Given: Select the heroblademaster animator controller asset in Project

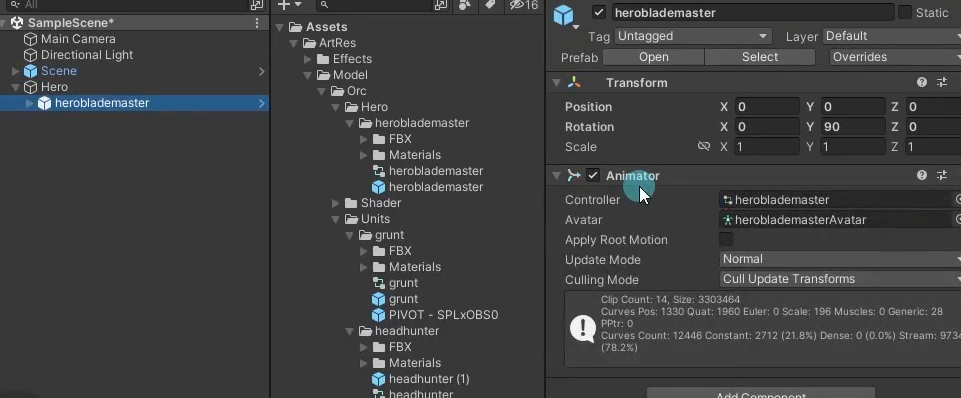Looking at the screenshot, I should [428, 170].
